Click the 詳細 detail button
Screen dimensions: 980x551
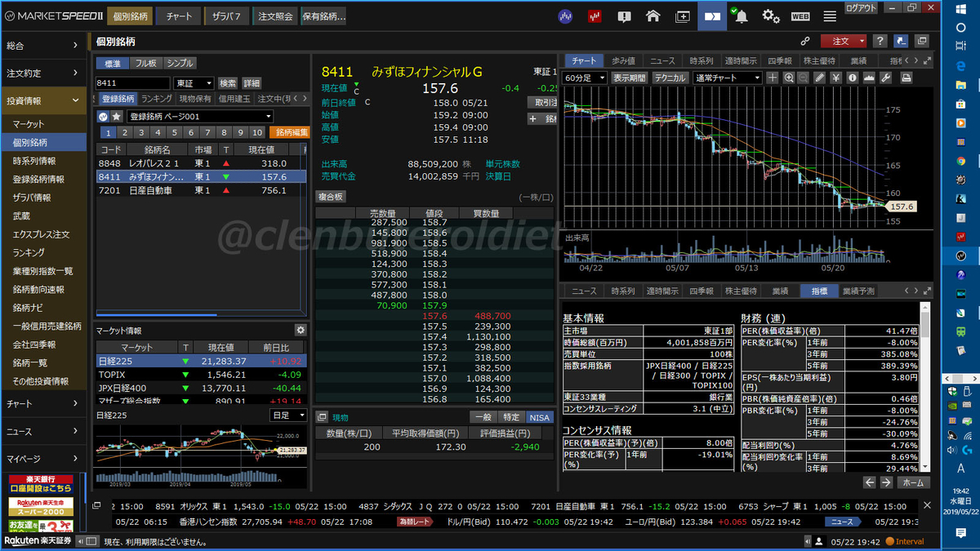click(x=252, y=83)
